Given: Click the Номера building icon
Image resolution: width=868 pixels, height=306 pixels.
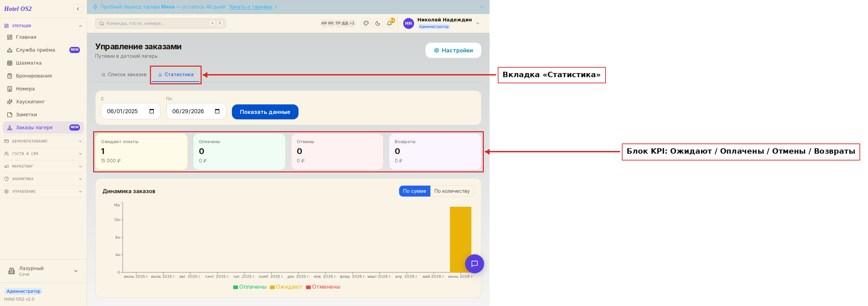Looking at the screenshot, I should click(10, 89).
